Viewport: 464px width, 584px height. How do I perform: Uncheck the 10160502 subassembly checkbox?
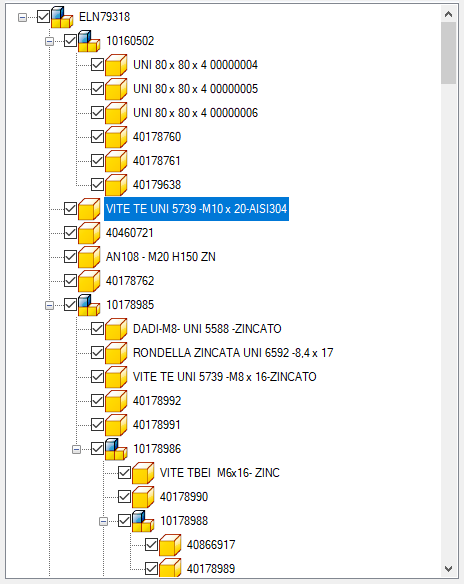(x=70, y=41)
